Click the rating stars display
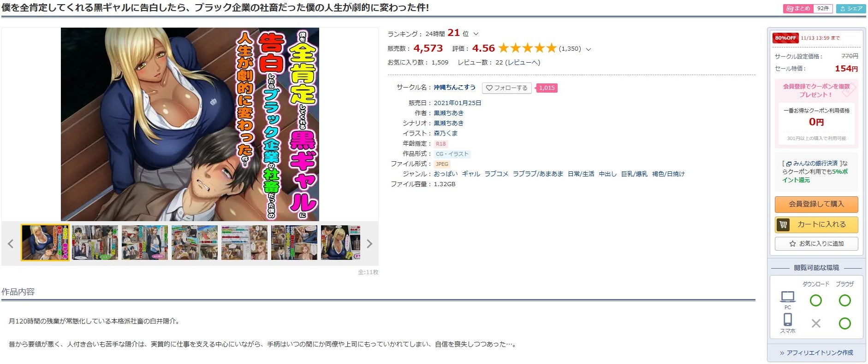Image resolution: width=868 pixels, height=364 pixels. (527, 48)
